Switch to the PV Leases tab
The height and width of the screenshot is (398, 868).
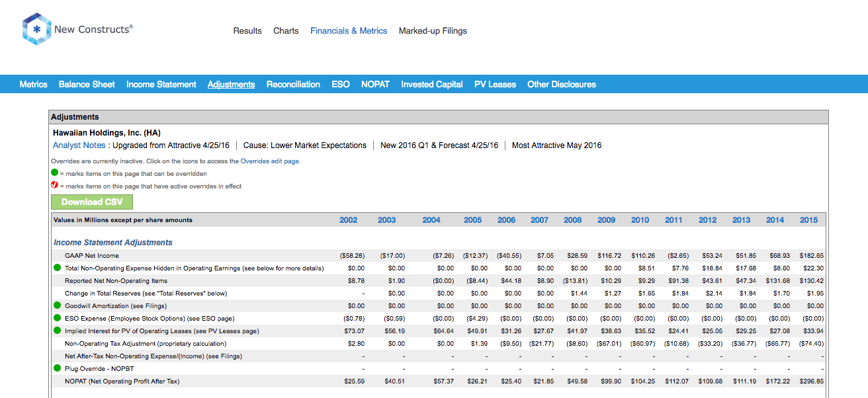coord(495,85)
